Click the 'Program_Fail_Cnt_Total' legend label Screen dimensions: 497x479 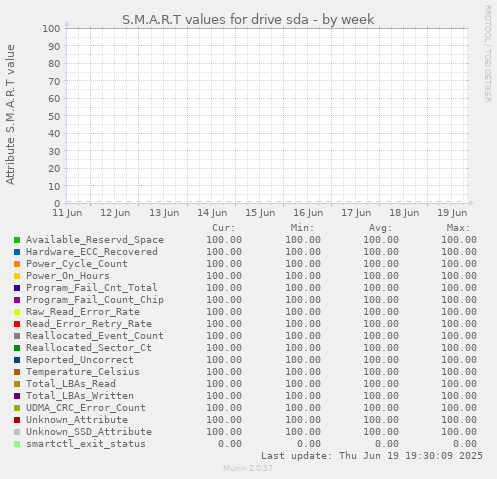(92, 288)
